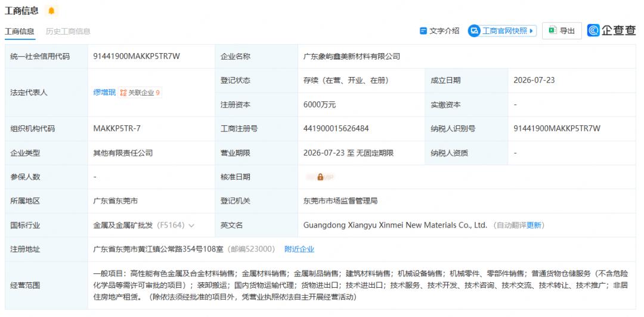The image size is (644, 317).
Task: Click region value 广东省东莞市
Action: pyautogui.click(x=116, y=201)
